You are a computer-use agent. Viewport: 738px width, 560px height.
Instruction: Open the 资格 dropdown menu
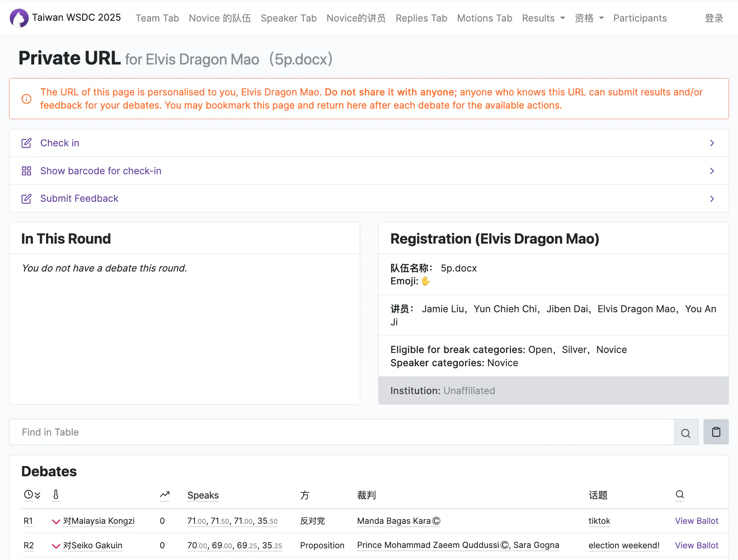[x=589, y=18]
